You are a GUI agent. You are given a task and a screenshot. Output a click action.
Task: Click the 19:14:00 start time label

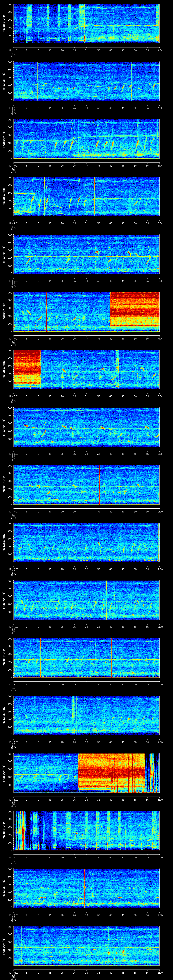pyautogui.click(x=13, y=799)
